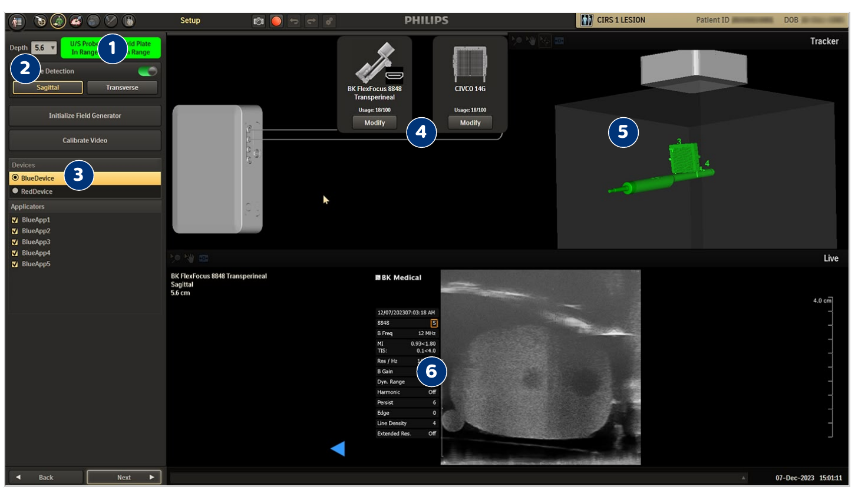Viewport: 868px width, 493px height.
Task: Select the highlighted gold-ringed Setup workflow icon
Action: pos(58,21)
